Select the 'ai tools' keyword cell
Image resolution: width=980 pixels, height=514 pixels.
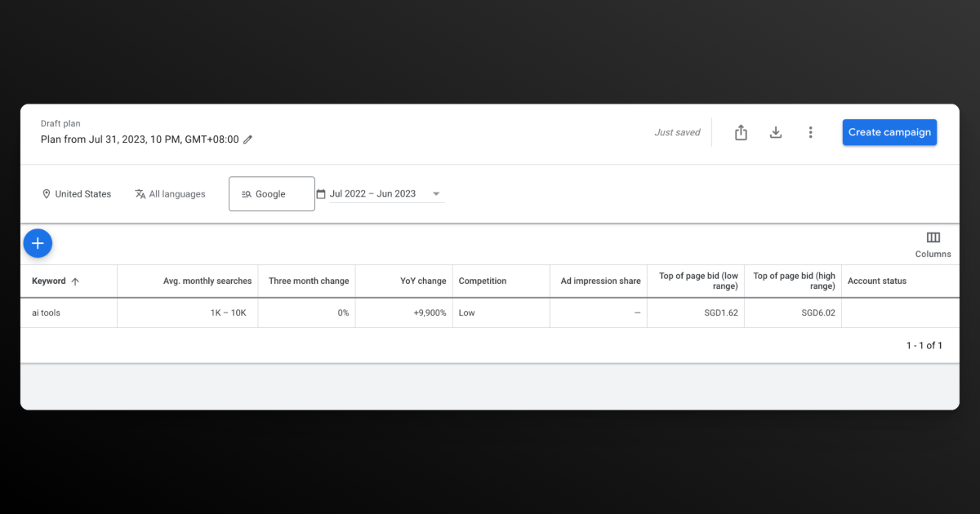pyautogui.click(x=46, y=313)
